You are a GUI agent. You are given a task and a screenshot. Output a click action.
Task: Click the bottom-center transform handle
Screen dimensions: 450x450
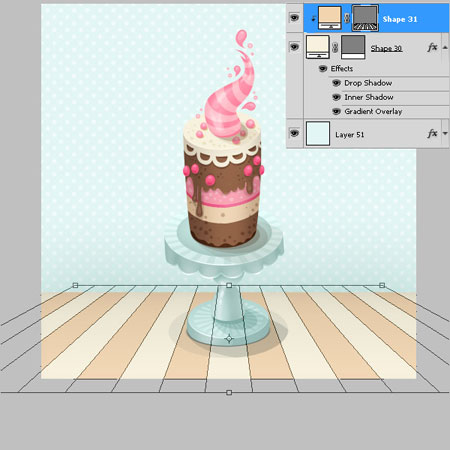pyautogui.click(x=229, y=393)
